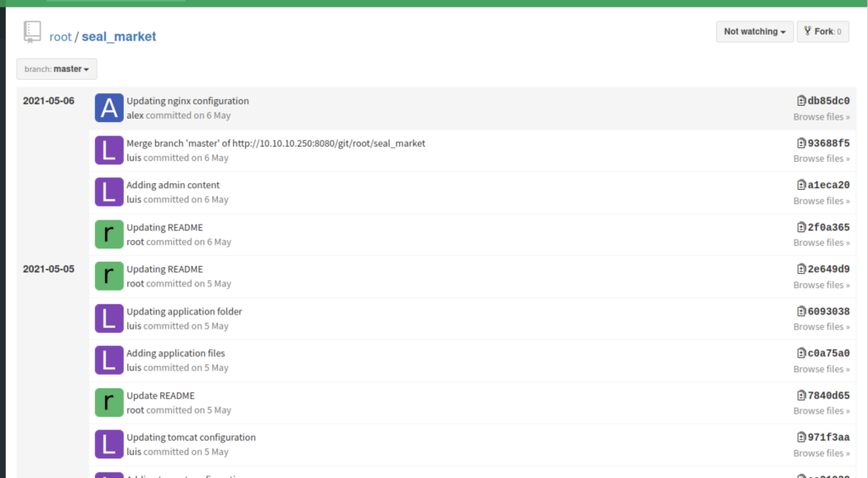The image size is (868, 478).
Task: Click luis's avatar on the merge branch commit
Action: point(108,150)
